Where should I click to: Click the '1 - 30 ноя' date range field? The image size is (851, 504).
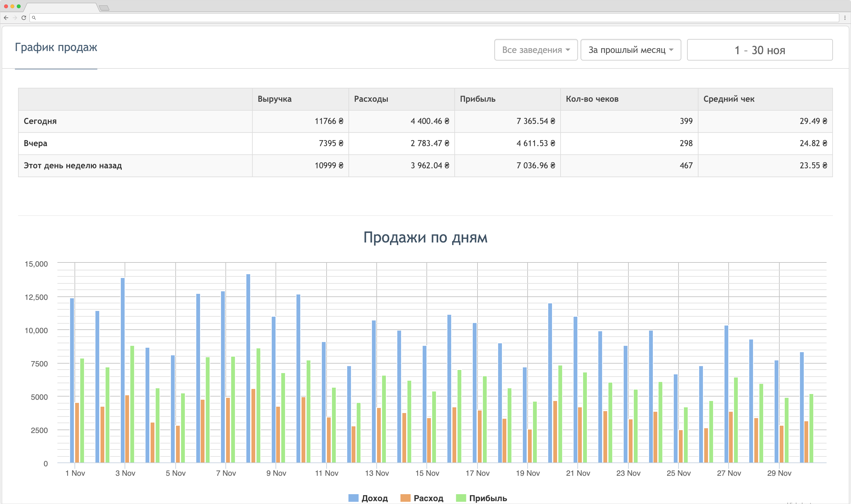760,50
